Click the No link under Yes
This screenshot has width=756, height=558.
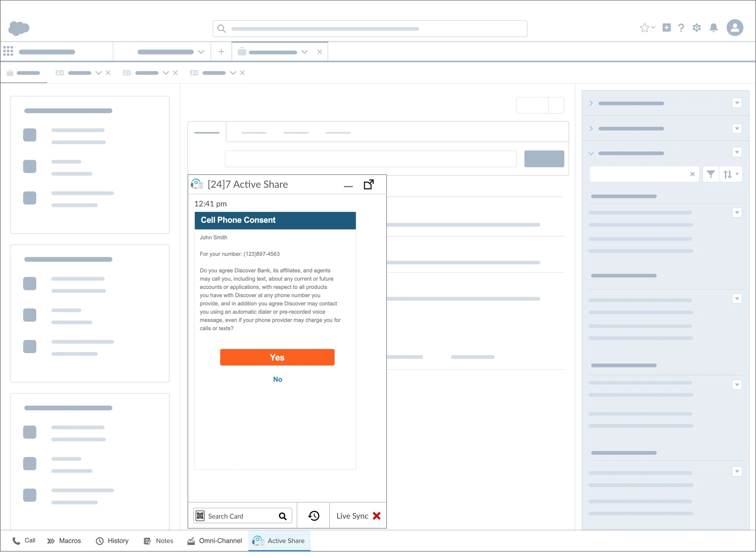tap(277, 379)
